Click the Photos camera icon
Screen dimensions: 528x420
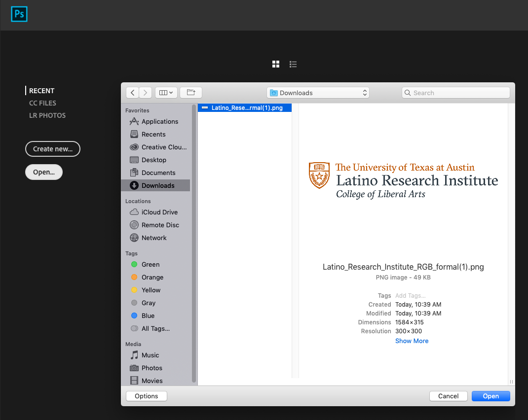(x=134, y=368)
